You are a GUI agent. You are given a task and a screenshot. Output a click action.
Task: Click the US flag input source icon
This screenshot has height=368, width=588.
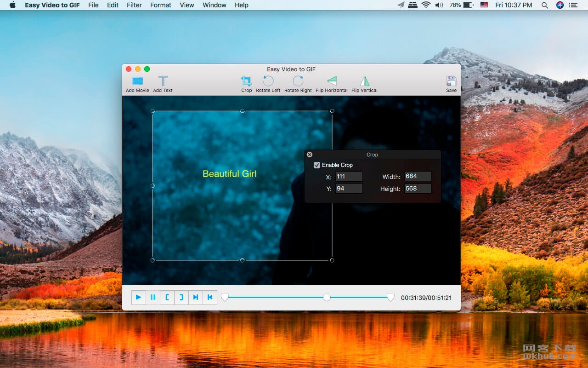pos(484,5)
